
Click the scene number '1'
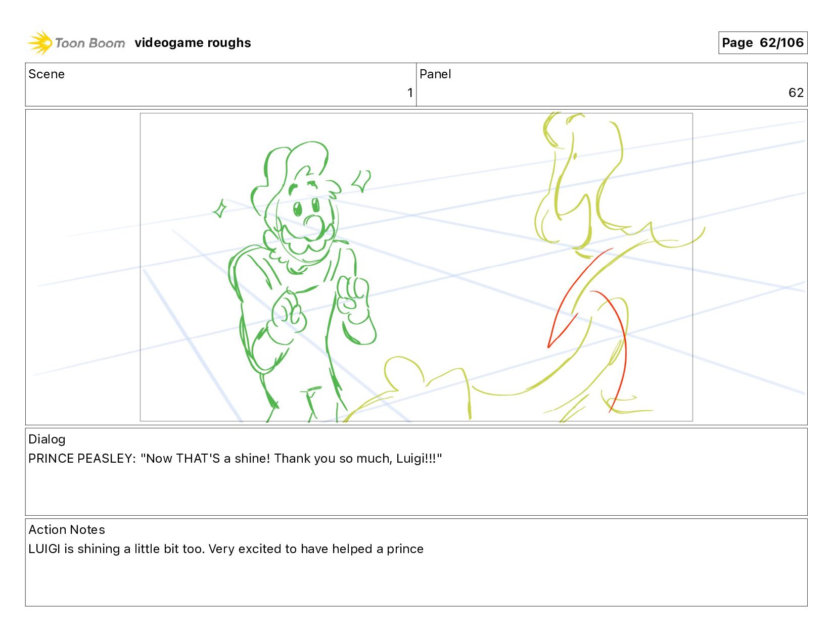(x=410, y=93)
